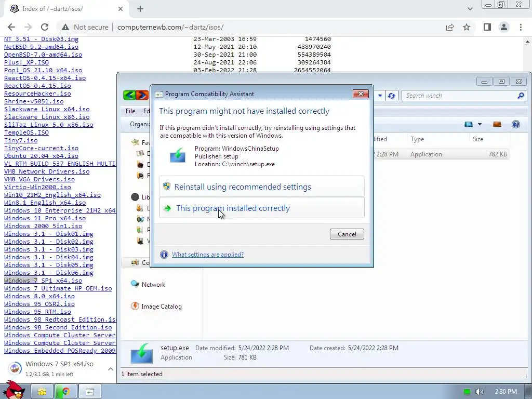Open Win8.1 English x64.iso link

[x=45, y=203]
